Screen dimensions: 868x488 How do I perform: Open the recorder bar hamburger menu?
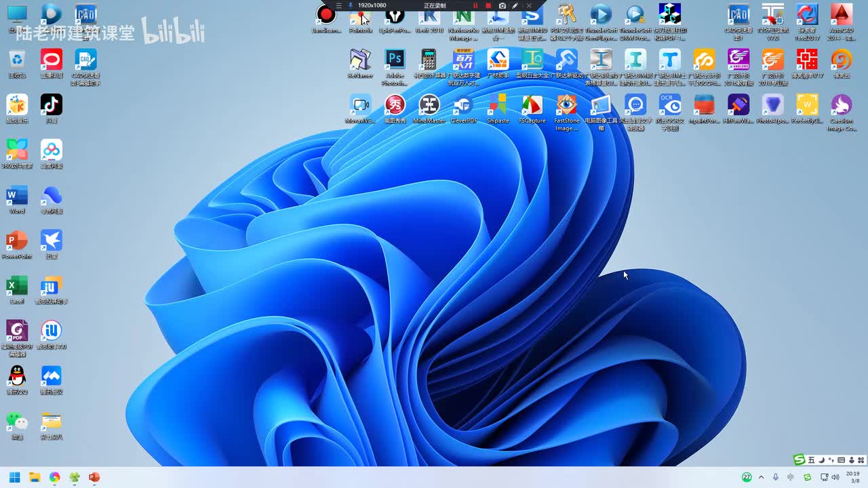[339, 5]
